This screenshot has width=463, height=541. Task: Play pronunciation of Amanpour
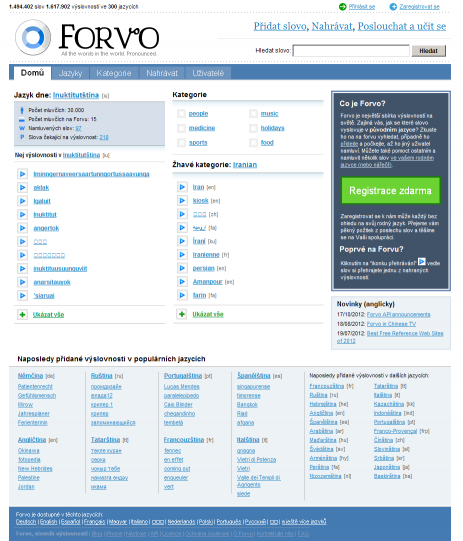coord(182,282)
